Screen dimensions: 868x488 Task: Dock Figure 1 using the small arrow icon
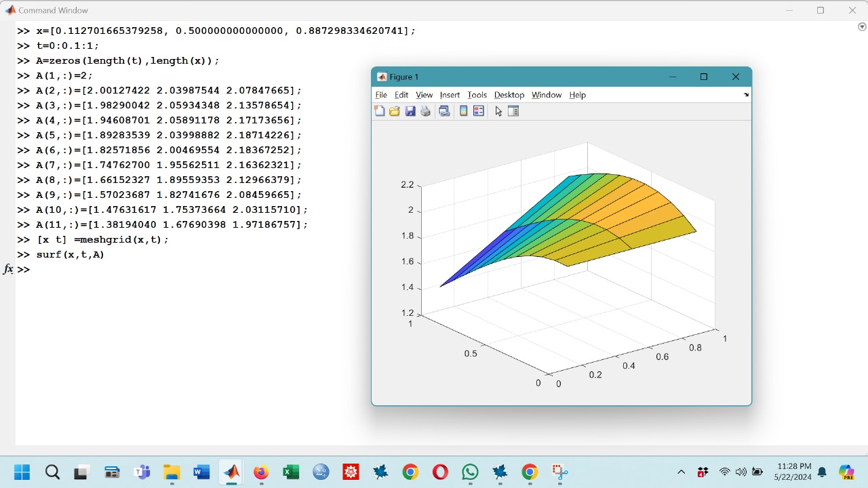(747, 95)
